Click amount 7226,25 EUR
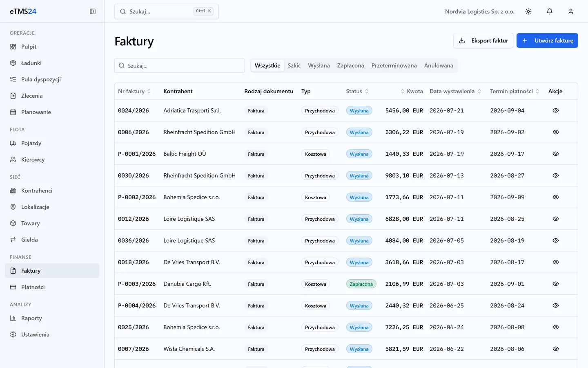588x368 pixels. coord(404,327)
